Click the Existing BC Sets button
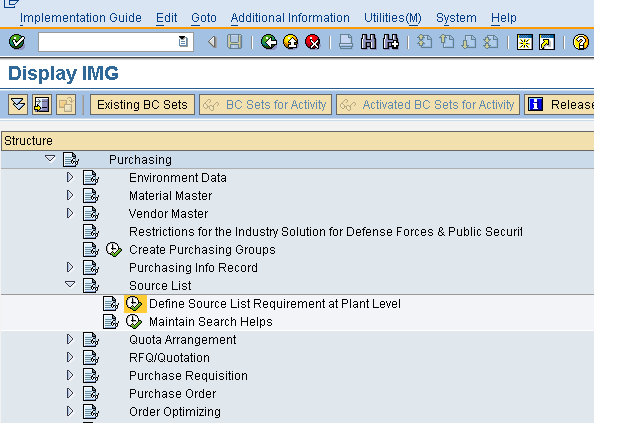The image size is (640, 423). [x=142, y=104]
